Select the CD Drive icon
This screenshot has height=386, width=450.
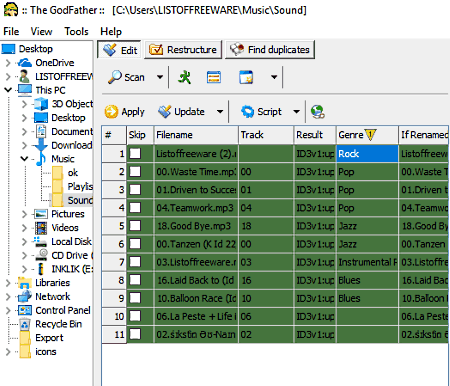coord(41,255)
